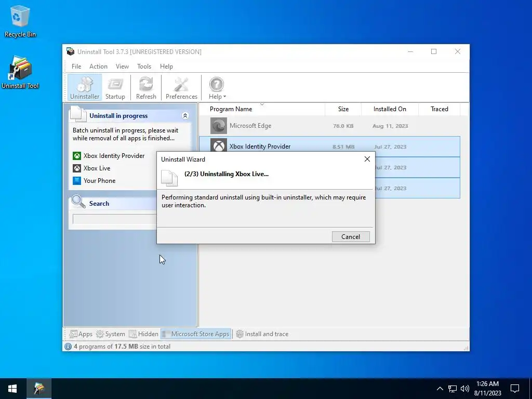Switch to the Apps tab
The height and width of the screenshot is (399, 532).
81,334
